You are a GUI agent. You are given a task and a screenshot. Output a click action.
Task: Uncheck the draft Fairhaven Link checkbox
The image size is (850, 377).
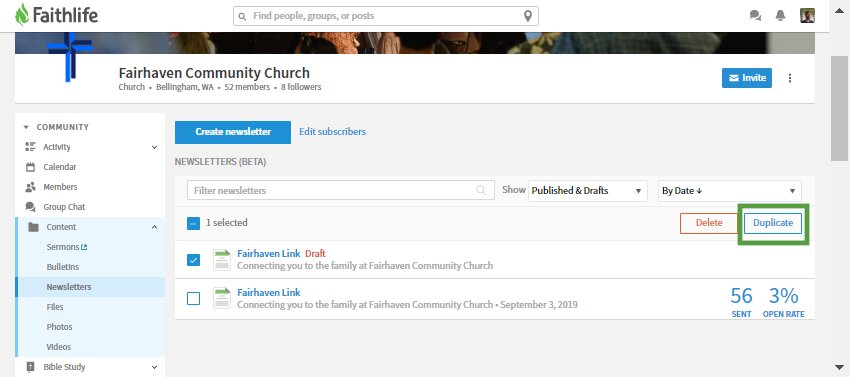click(193, 260)
